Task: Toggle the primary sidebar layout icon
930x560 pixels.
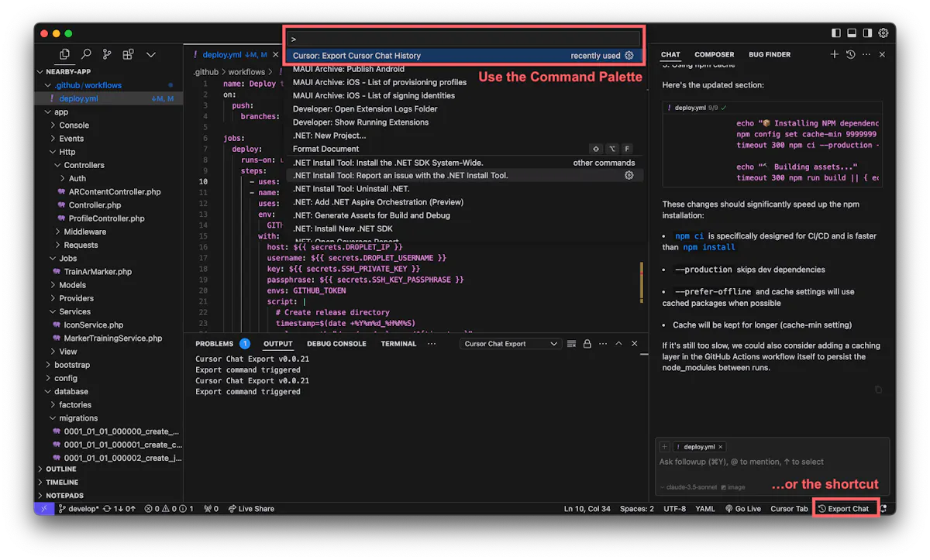Action: click(x=836, y=33)
